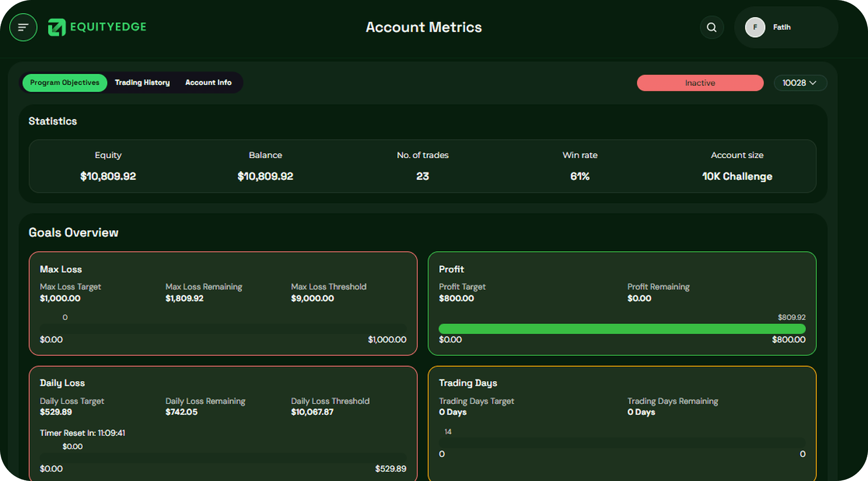This screenshot has width=868, height=481.
Task: Open the Fatih user profile
Action: [x=781, y=27]
